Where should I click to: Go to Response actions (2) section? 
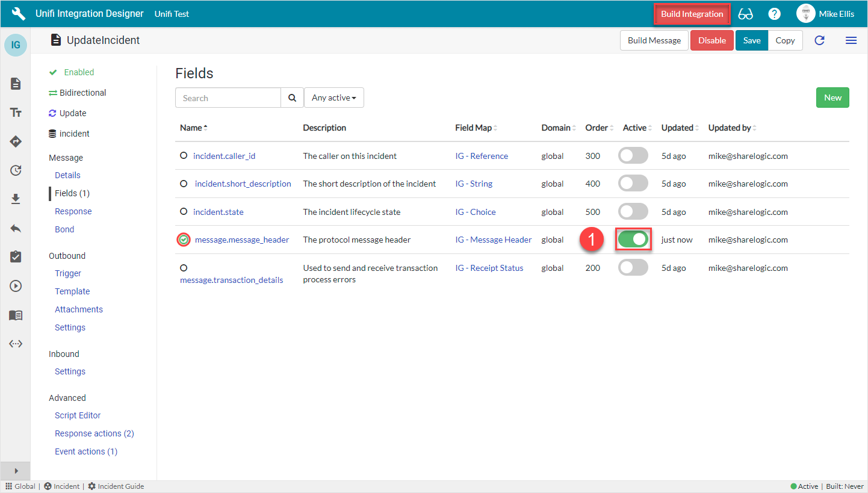(x=94, y=433)
